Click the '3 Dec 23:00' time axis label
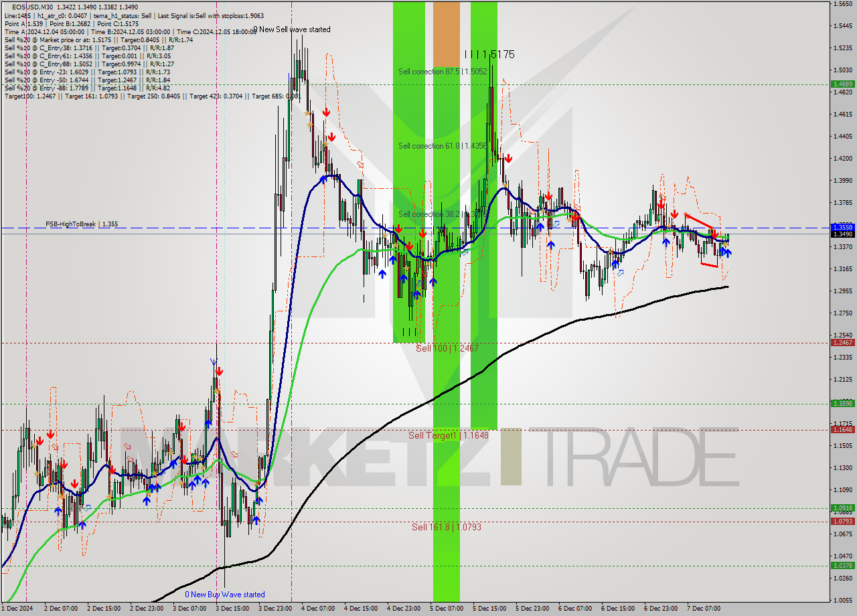The width and height of the screenshot is (857, 616). pyautogui.click(x=276, y=609)
